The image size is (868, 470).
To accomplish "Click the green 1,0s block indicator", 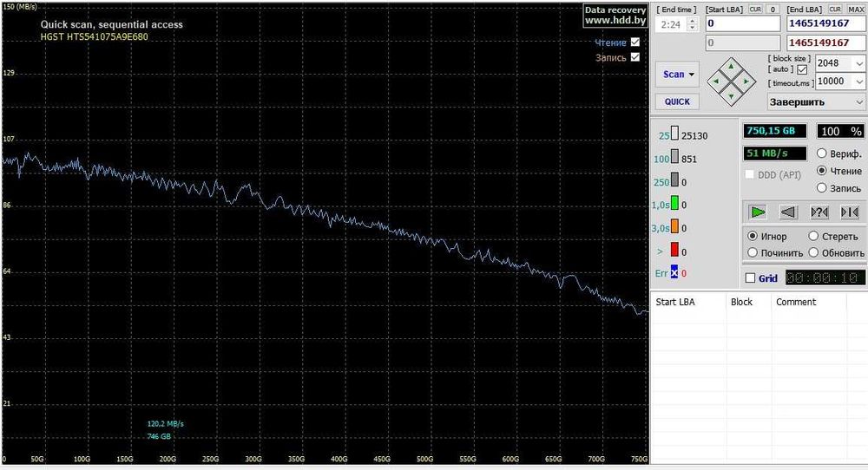I will pos(674,203).
